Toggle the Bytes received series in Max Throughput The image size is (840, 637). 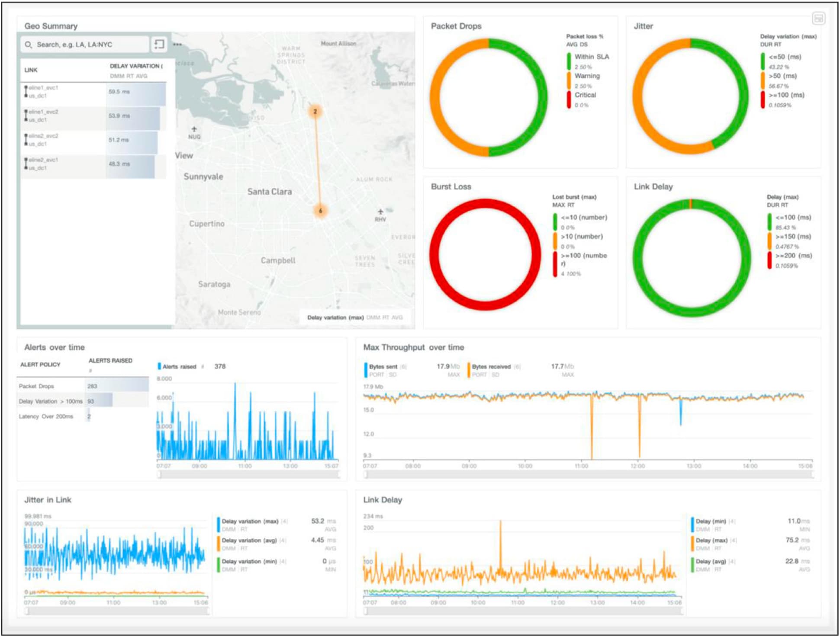(x=491, y=367)
